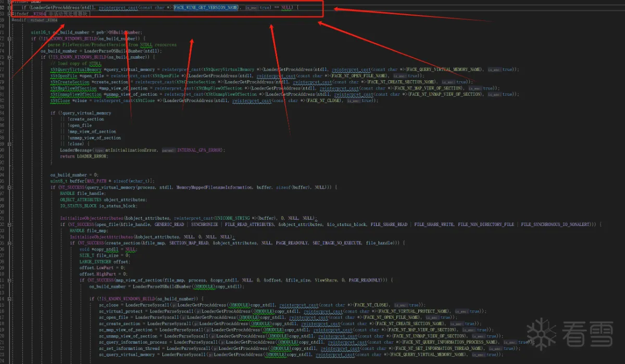
Task: Click the 'SYNCHRONIZE' flag
Action: click(x=205, y=224)
